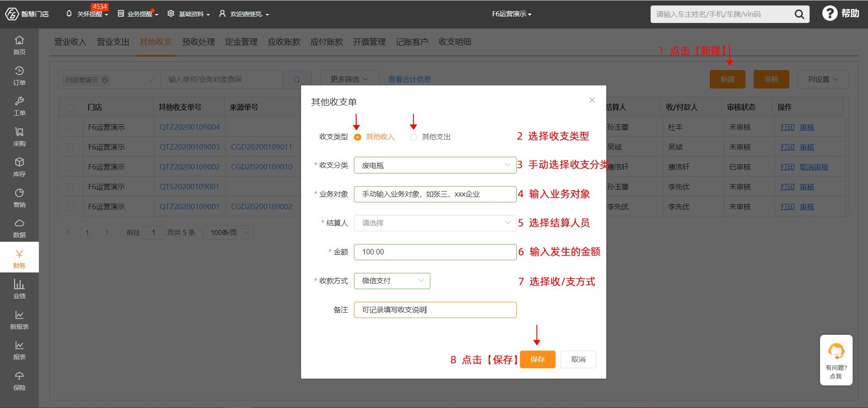The height and width of the screenshot is (408, 868).
Task: Open the 收支分类 dropdown showing 废电瓶
Action: pos(435,165)
